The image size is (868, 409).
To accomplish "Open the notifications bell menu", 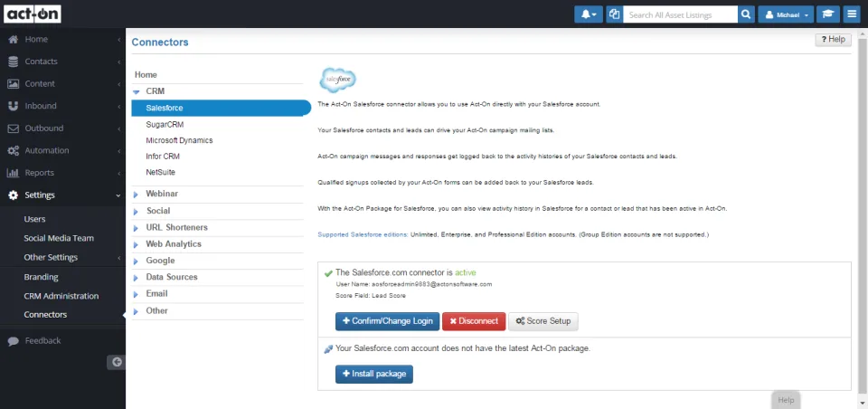I will pyautogui.click(x=589, y=14).
